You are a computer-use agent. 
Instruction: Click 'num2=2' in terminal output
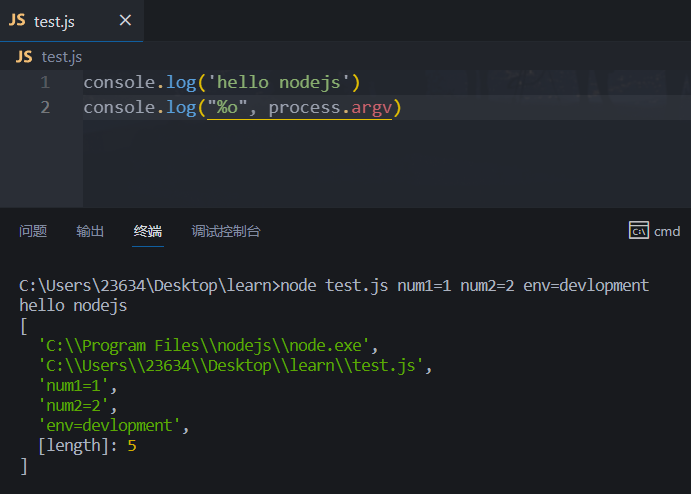[73, 405]
